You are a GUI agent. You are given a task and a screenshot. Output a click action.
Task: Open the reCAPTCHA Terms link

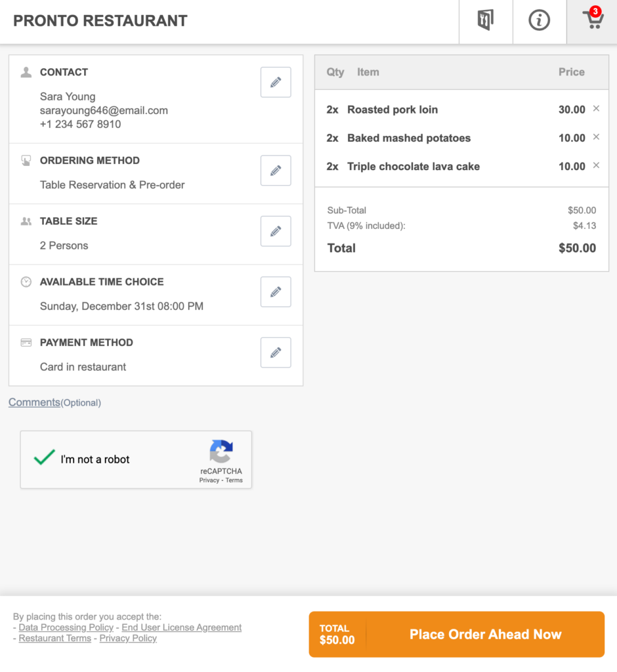point(234,480)
